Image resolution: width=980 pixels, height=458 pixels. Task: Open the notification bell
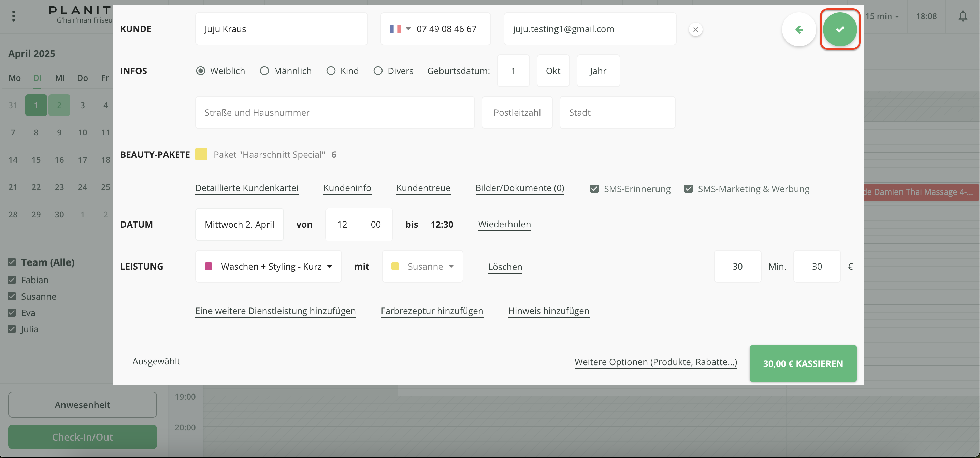963,16
